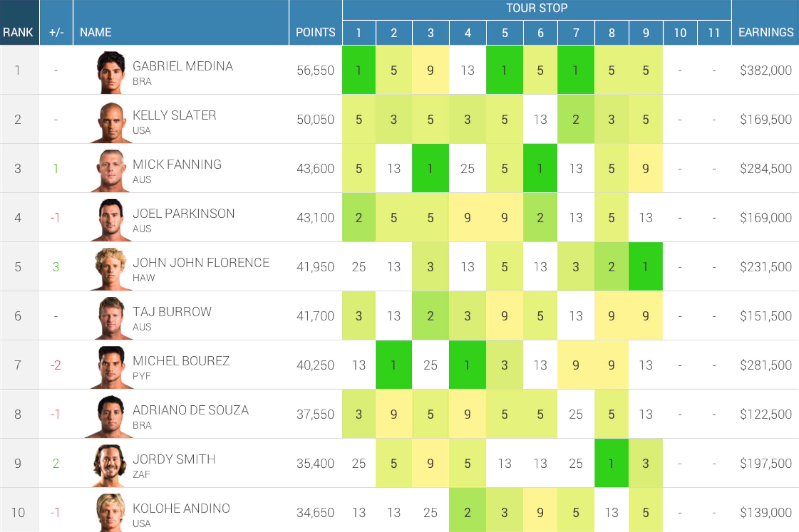The image size is (799, 532).
Task: Click the RANK column header
Action: (18, 32)
